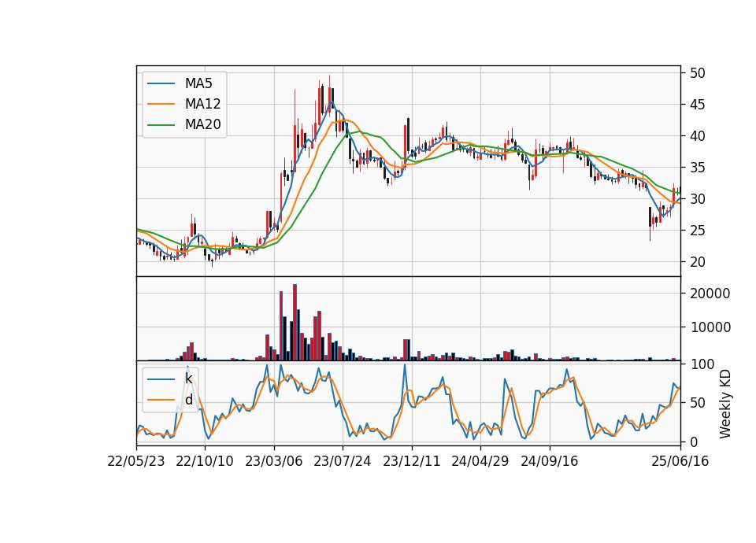Click the highest candlestick wick near 50
Screen dimensions: 756x543
click(x=329, y=94)
